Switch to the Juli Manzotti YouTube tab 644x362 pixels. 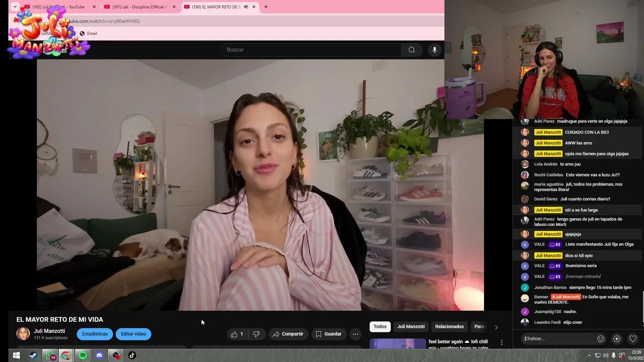59,7
